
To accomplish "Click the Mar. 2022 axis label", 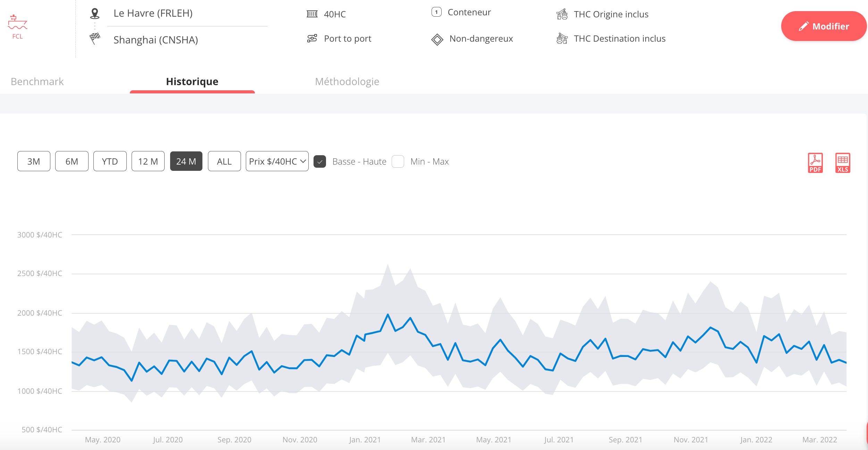I will [x=820, y=440].
